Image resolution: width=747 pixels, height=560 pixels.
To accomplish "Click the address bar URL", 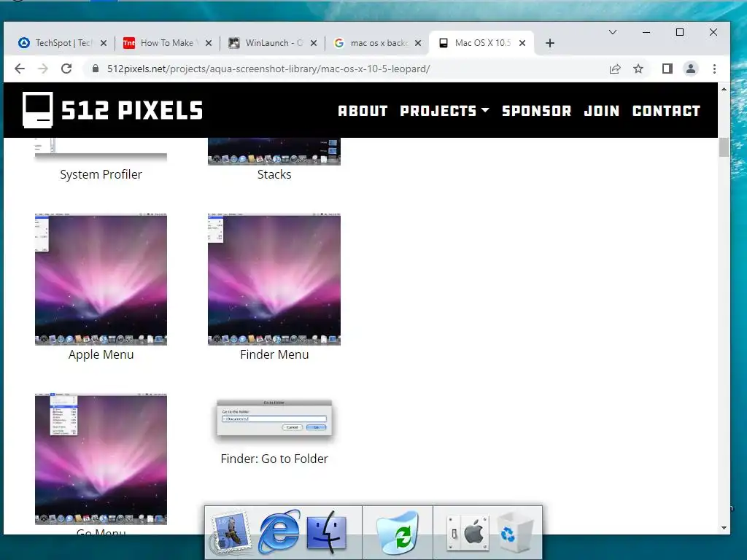I will pos(268,69).
